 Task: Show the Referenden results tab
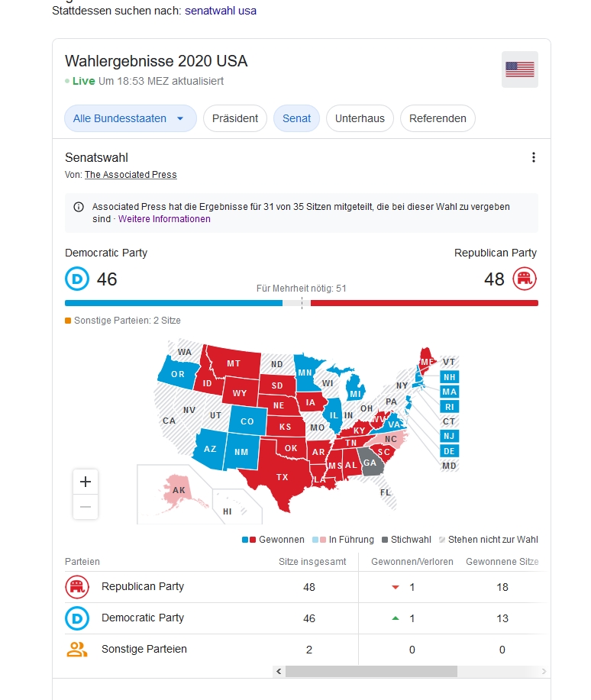pyautogui.click(x=438, y=118)
